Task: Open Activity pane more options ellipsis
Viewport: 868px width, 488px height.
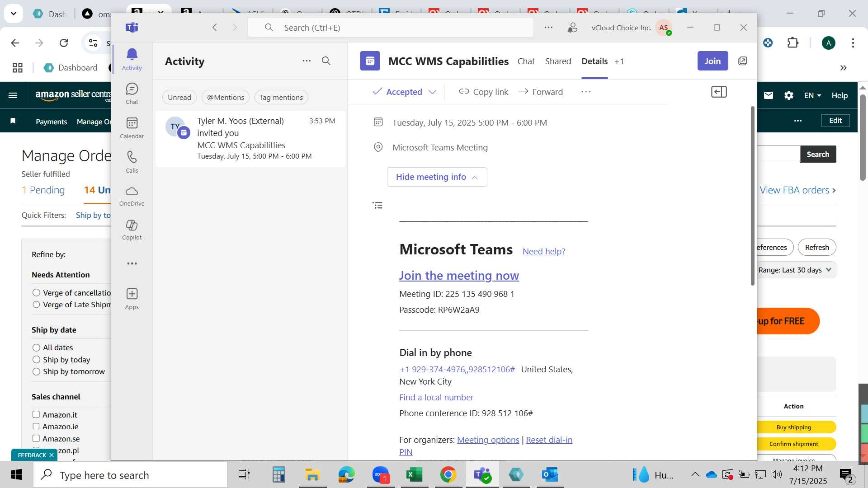Action: [x=307, y=61]
